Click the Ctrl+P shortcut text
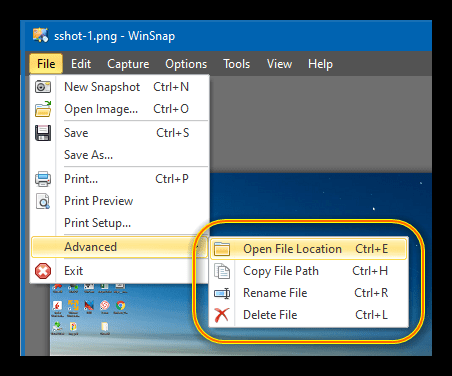452x376 pixels. tap(172, 179)
